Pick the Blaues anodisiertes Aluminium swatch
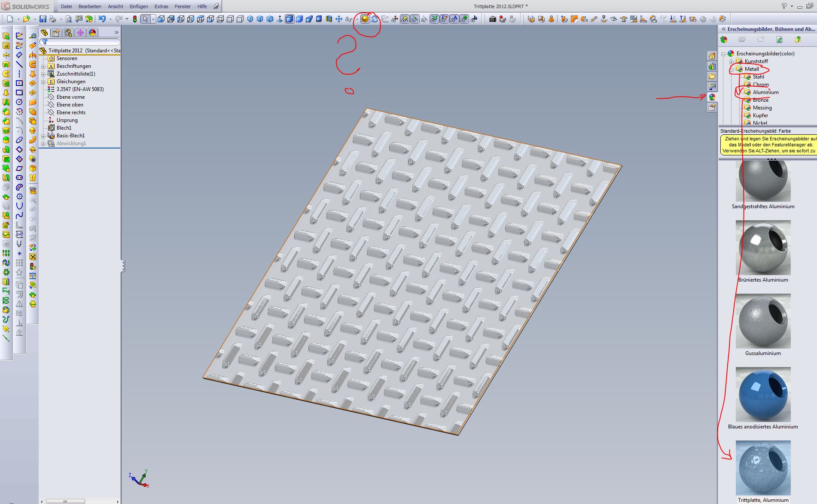817x504 pixels. pyautogui.click(x=763, y=395)
